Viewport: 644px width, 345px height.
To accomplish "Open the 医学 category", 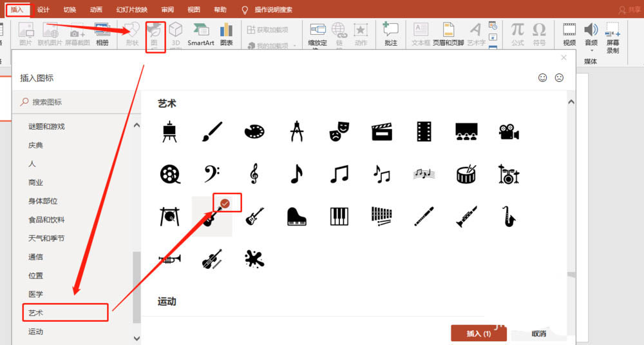I will point(35,294).
